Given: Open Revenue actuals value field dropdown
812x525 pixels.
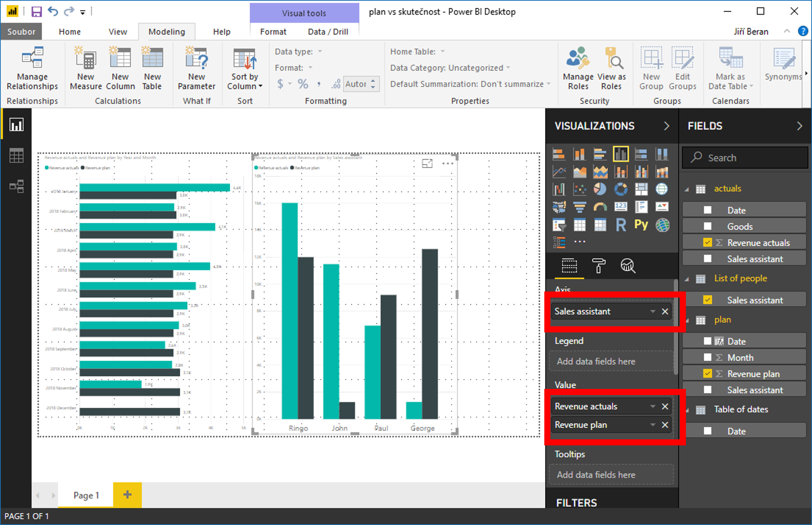Looking at the screenshot, I should [653, 406].
